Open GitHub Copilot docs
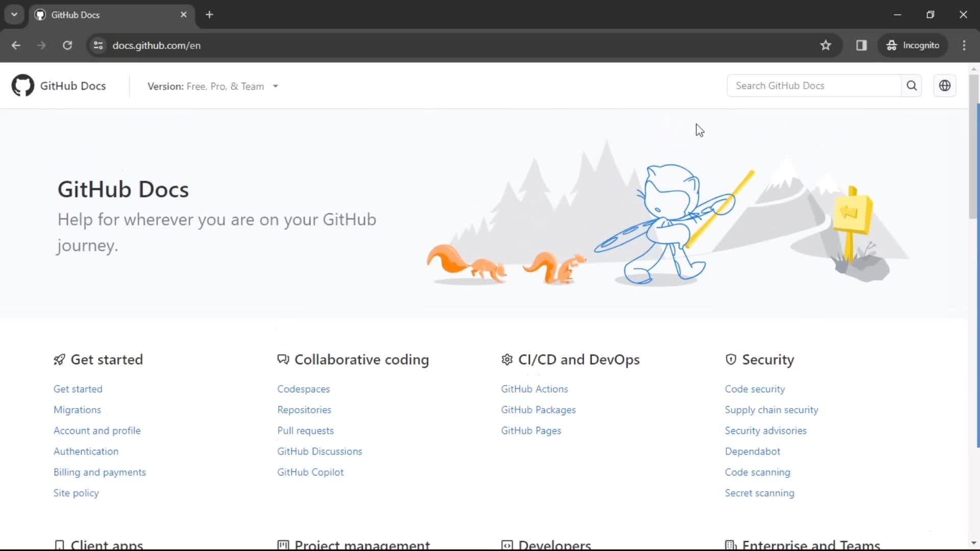The height and width of the screenshot is (551, 980). click(310, 472)
